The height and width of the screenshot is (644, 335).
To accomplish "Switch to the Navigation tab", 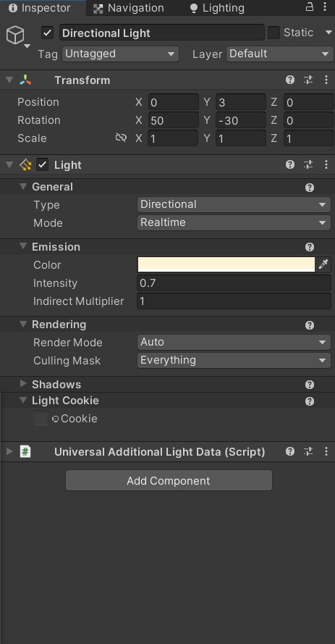I will [128, 8].
